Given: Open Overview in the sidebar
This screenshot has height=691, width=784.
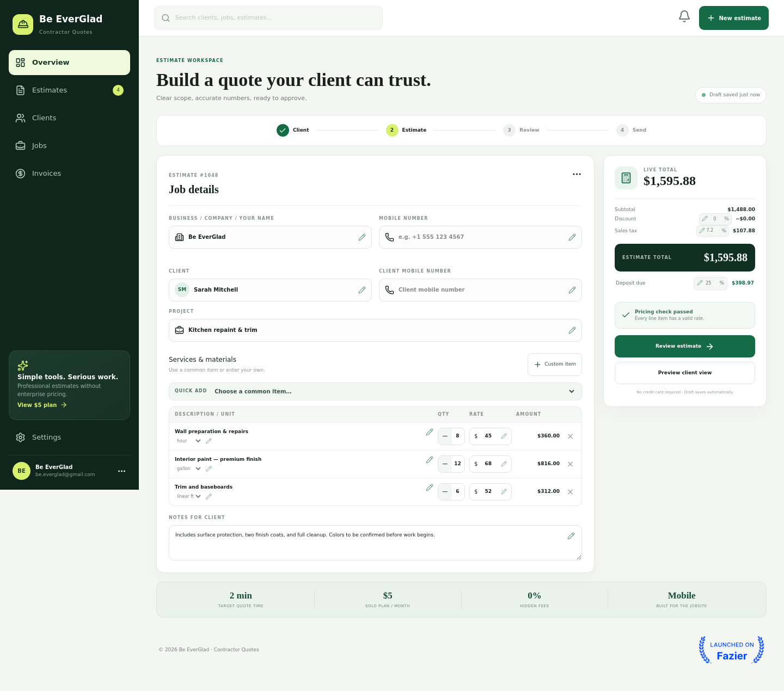Looking at the screenshot, I should [69, 63].
